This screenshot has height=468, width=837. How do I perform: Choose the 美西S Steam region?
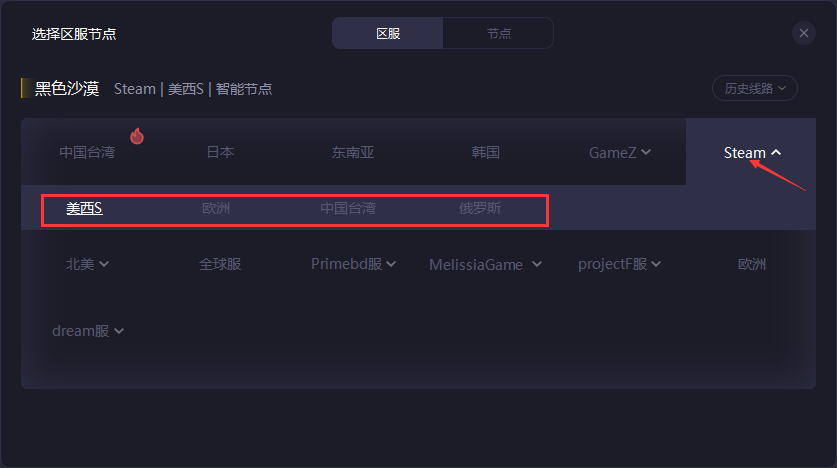(x=84, y=208)
